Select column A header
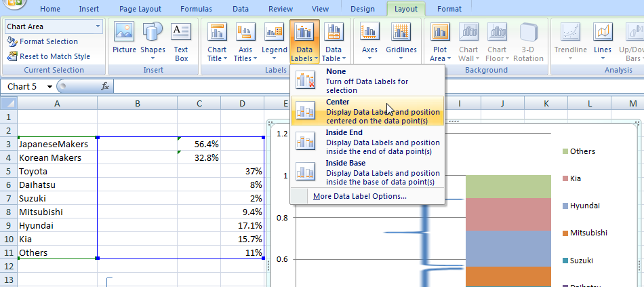The image size is (644, 287). point(57,103)
